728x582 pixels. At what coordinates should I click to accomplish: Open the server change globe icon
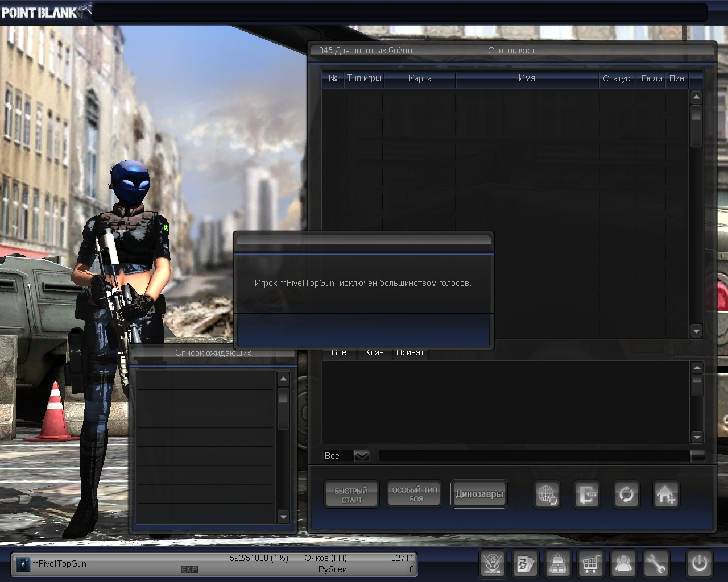(x=547, y=494)
